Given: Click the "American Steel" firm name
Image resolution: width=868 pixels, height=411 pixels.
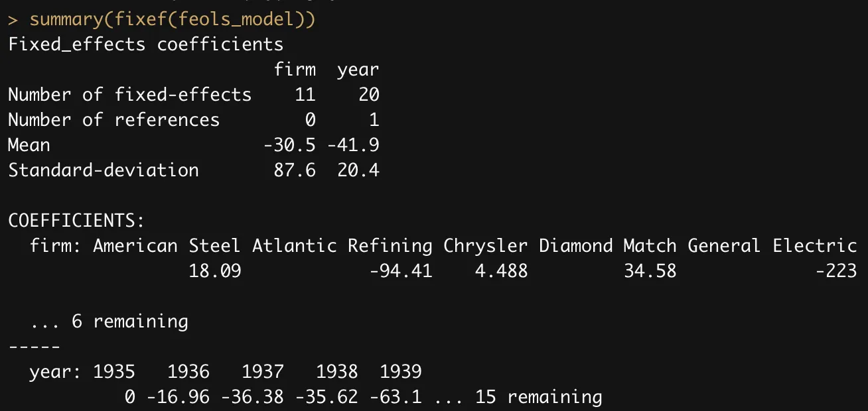Looking at the screenshot, I should [167, 246].
